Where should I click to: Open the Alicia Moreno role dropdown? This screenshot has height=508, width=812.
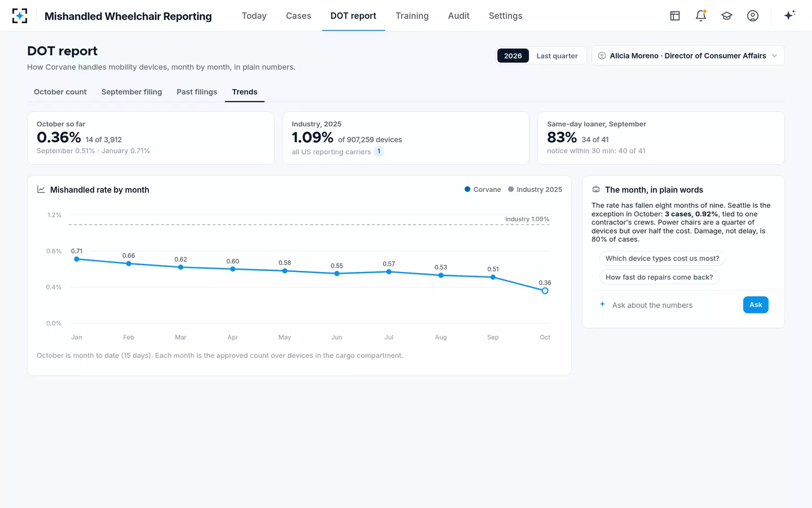point(688,56)
